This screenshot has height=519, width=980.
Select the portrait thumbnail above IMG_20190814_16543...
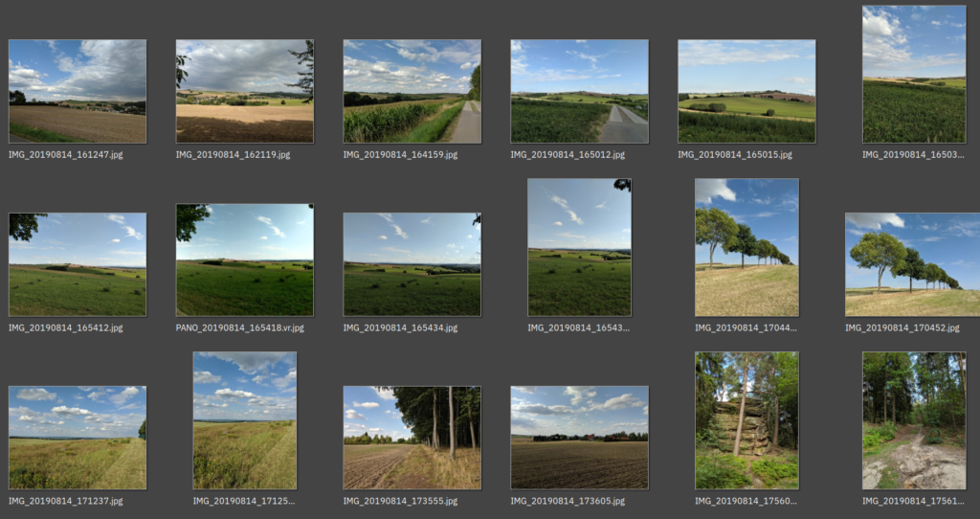(x=579, y=248)
